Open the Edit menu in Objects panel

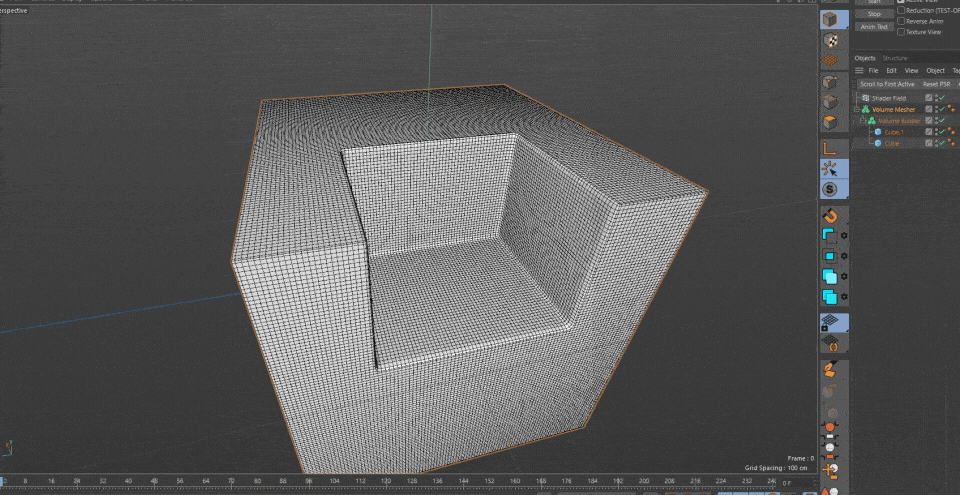[890, 71]
